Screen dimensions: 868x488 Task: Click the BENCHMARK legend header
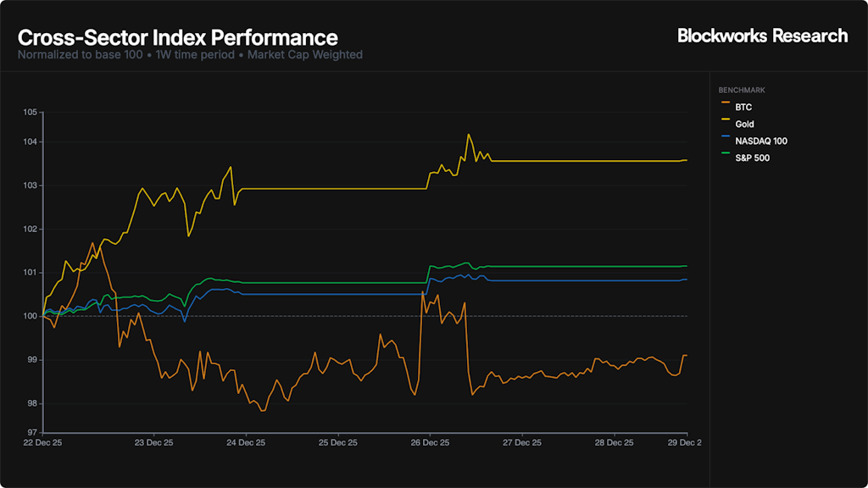[x=742, y=90]
